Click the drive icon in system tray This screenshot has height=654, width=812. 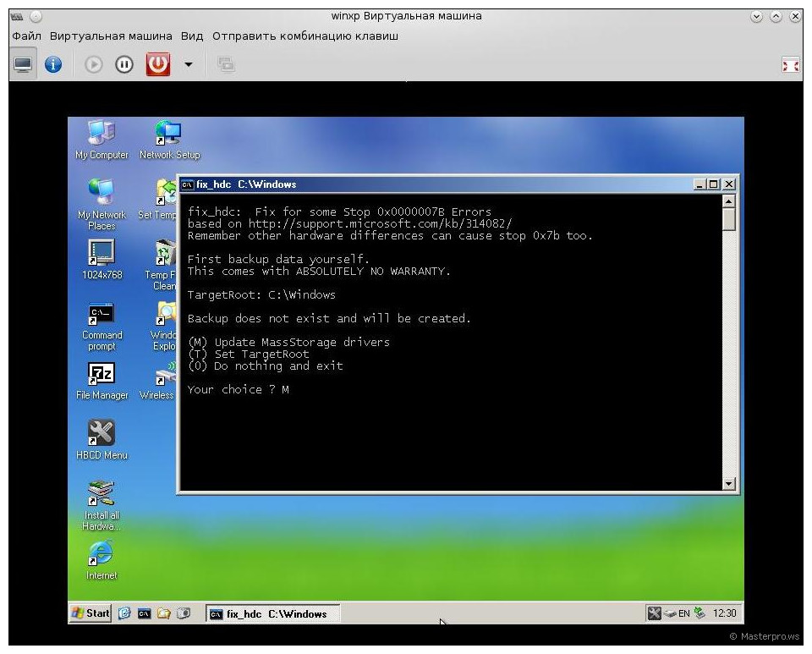[671, 613]
